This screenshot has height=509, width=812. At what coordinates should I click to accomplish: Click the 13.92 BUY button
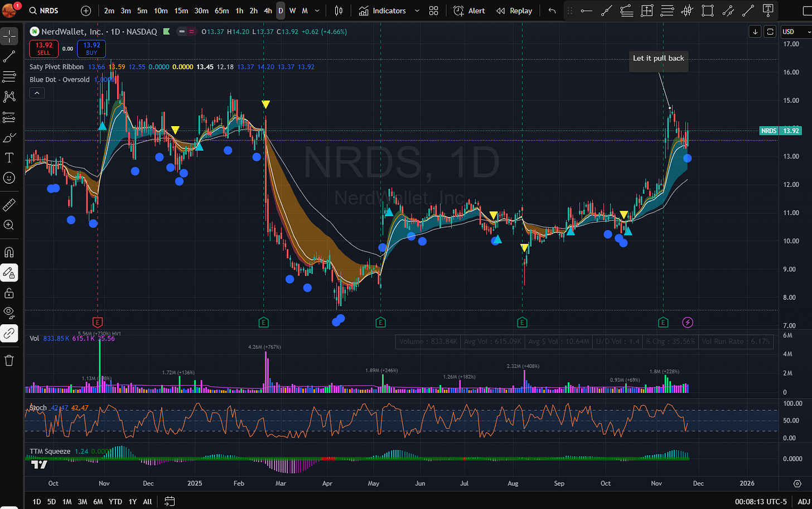click(91, 49)
